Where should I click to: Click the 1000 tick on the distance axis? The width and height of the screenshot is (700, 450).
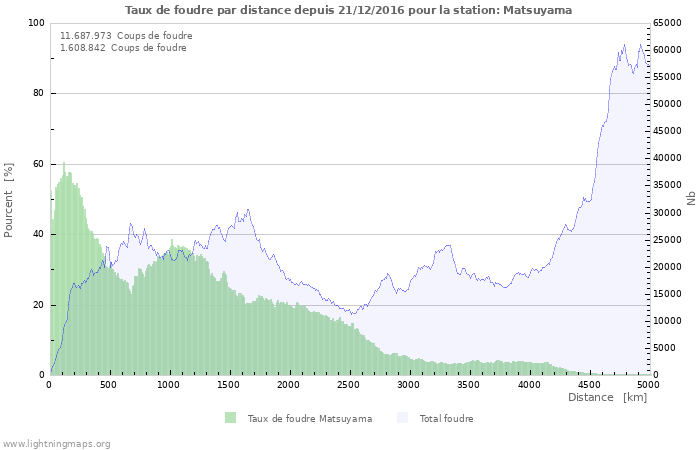click(x=169, y=384)
